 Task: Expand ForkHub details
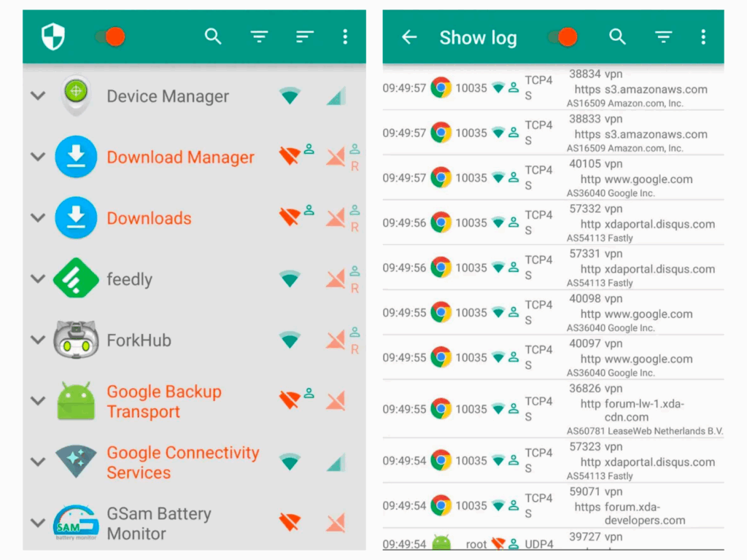[38, 340]
